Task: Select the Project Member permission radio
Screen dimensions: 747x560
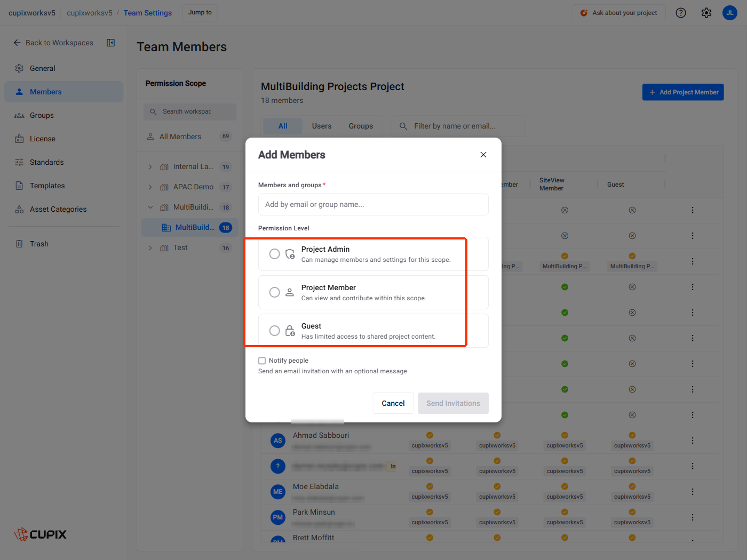Action: point(274,292)
